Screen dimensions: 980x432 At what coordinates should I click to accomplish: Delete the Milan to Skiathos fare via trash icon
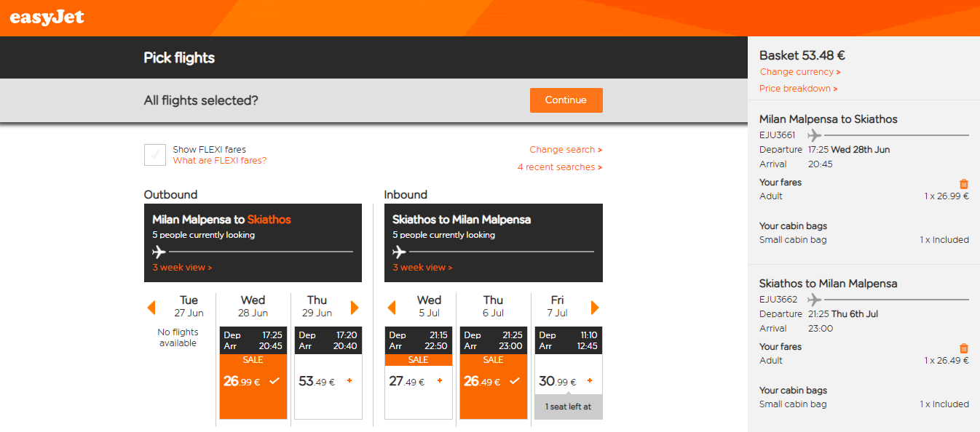point(964,184)
